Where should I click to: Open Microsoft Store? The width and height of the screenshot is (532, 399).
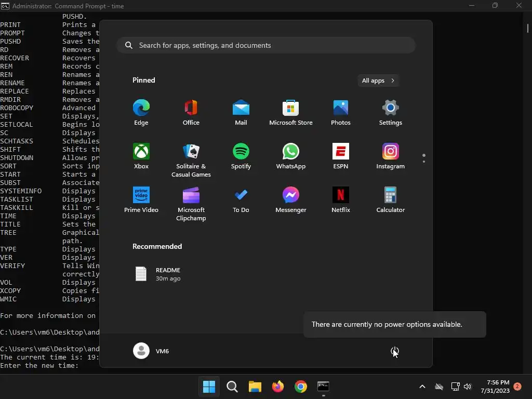(291, 113)
